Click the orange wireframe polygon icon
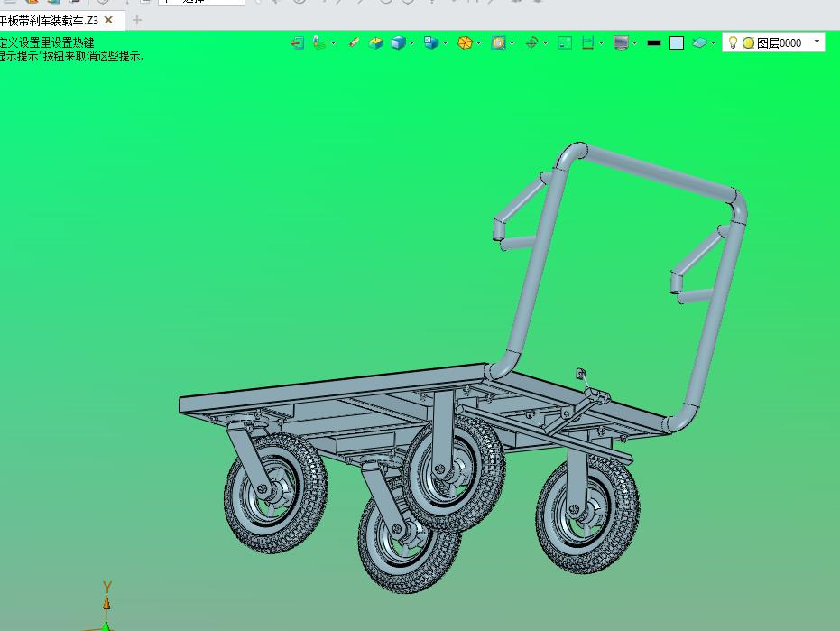This screenshot has height=631, width=840. 465,43
